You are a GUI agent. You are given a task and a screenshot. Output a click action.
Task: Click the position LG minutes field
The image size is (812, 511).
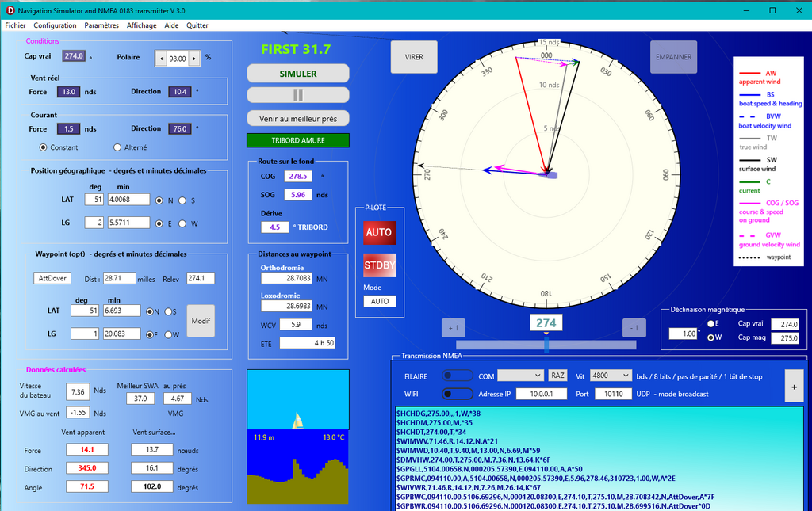pos(128,223)
